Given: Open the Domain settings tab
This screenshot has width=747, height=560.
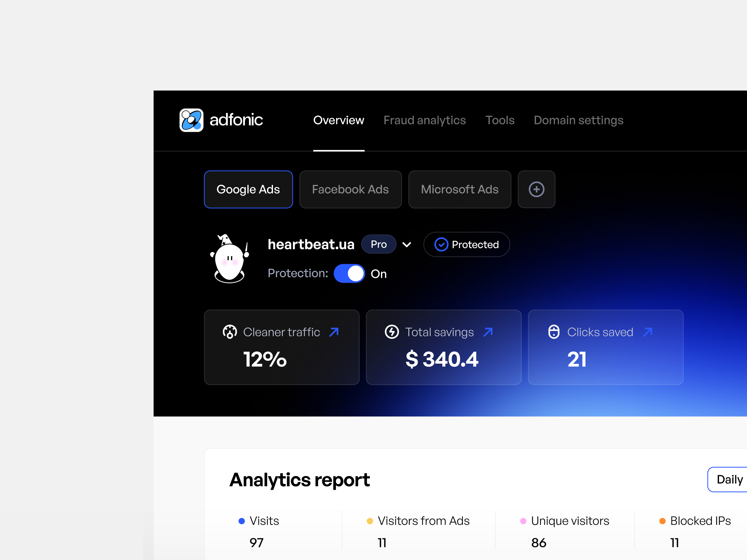Looking at the screenshot, I should click(x=578, y=120).
